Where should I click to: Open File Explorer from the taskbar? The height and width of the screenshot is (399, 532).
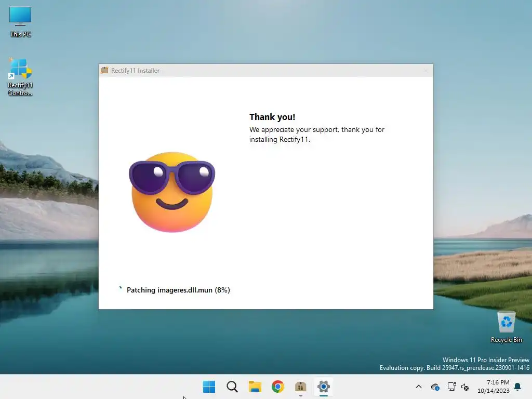click(x=255, y=387)
